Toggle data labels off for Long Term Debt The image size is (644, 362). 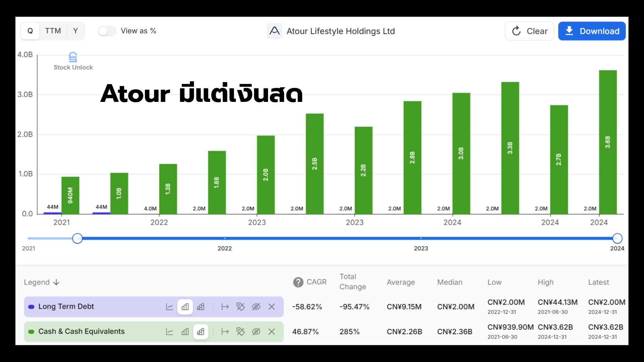pos(240,307)
